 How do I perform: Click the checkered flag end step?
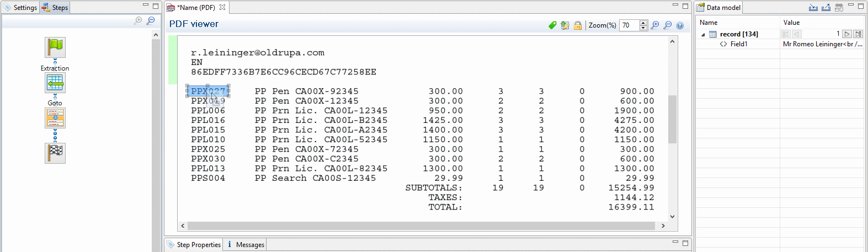[x=55, y=153]
